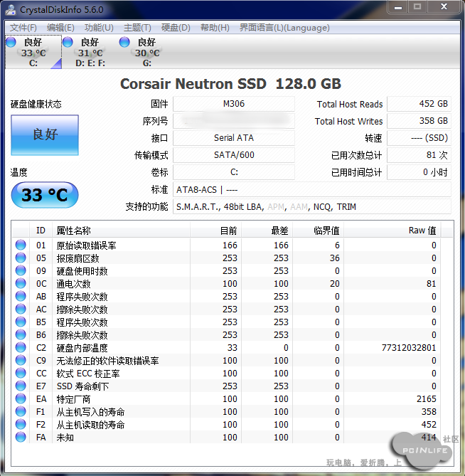Click the standard field ATA8-ACS
The height and width of the screenshot is (476, 465).
312,190
